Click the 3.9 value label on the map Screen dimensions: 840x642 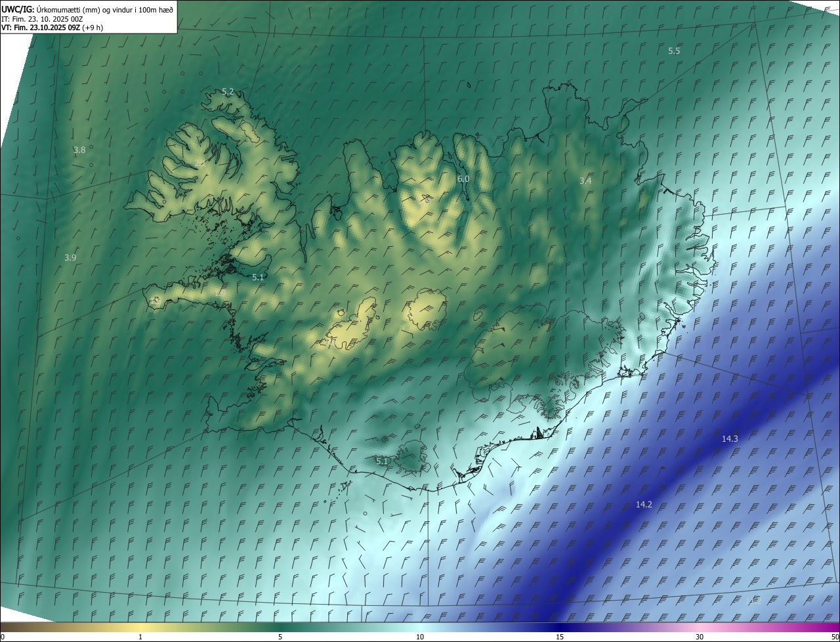pyautogui.click(x=70, y=257)
